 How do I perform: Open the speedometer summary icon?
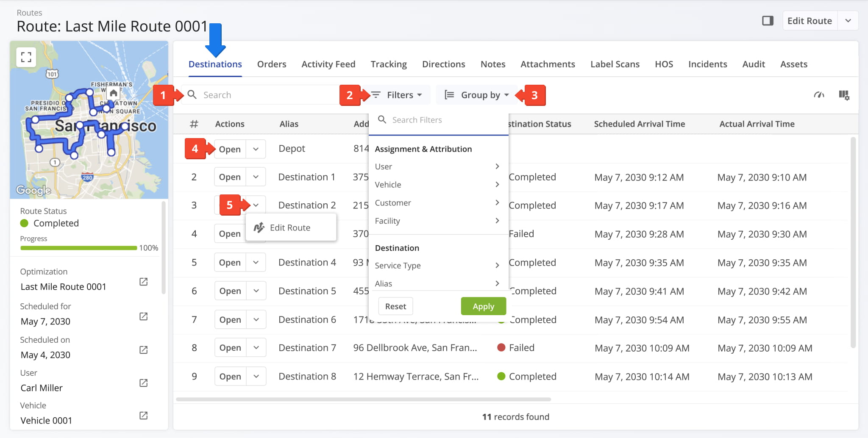tap(819, 95)
